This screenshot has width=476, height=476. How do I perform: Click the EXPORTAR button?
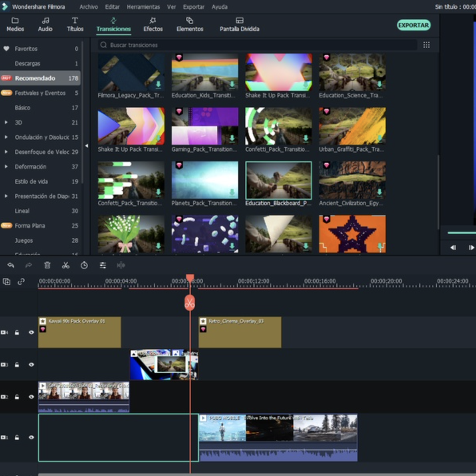coord(413,25)
